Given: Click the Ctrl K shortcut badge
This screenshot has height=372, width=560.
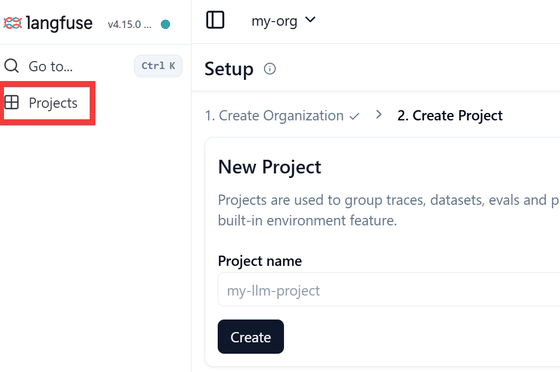Looking at the screenshot, I should point(158,66).
